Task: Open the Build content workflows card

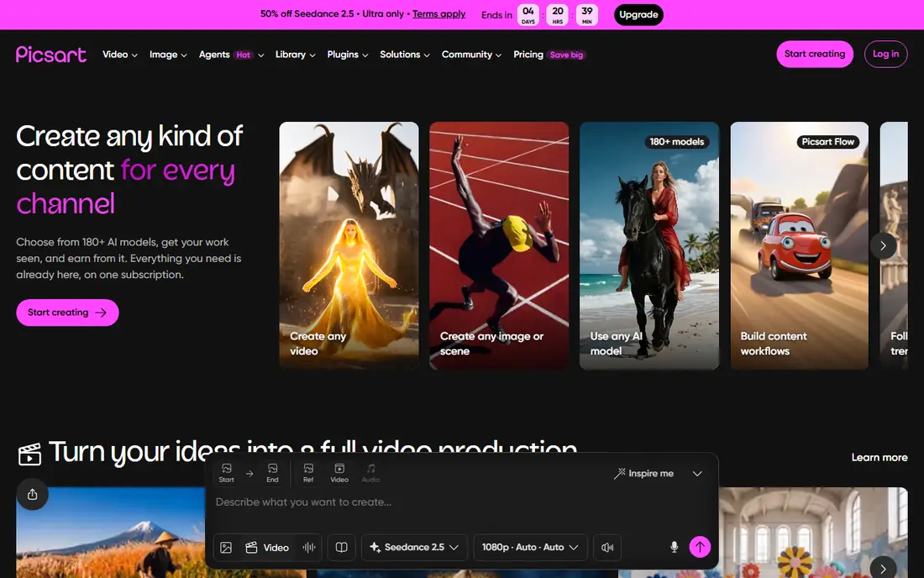Action: (800, 245)
